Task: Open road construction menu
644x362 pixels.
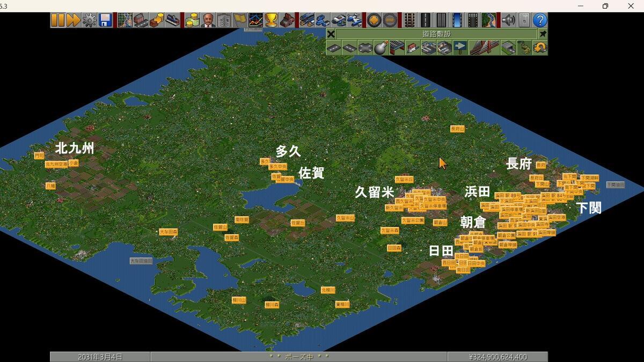Action: 426,20
